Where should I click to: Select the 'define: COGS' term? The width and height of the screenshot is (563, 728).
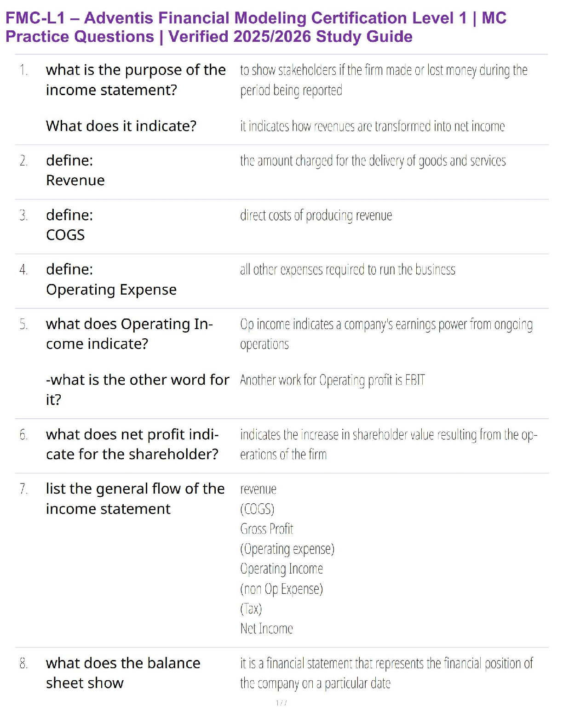coord(69,225)
